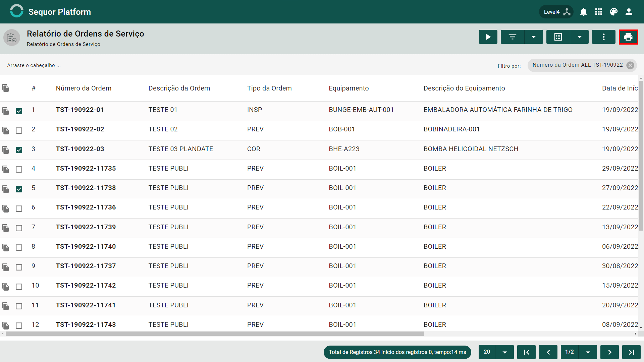Check the checkbox for TST-190922-11735 row

click(19, 170)
